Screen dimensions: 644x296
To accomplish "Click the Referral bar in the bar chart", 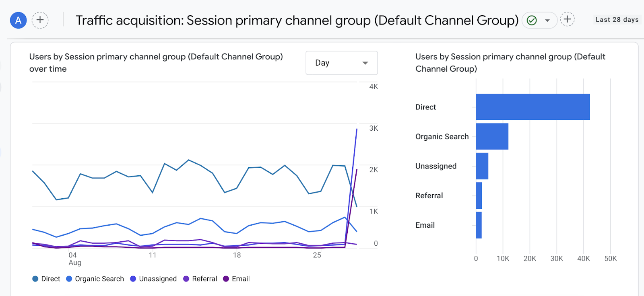I will pos(479,195).
